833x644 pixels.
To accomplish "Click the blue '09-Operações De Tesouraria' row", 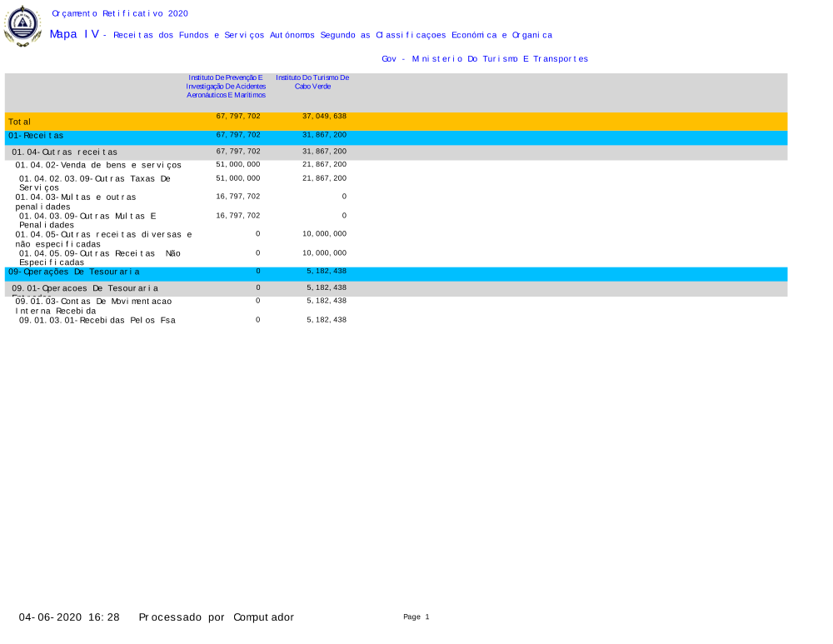I will tap(74, 272).
